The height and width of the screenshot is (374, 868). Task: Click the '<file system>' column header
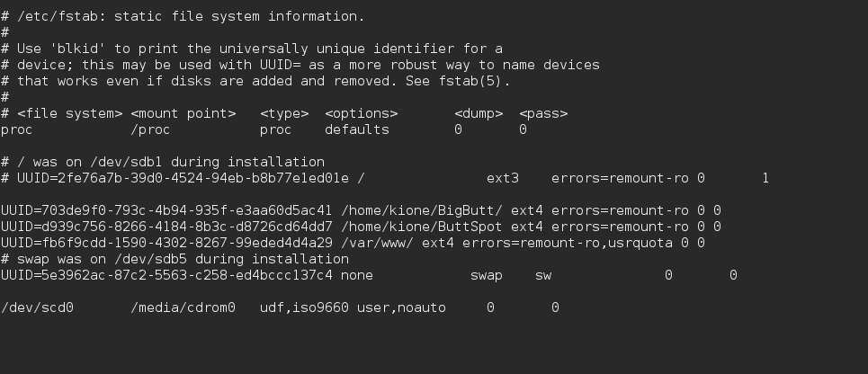click(69, 113)
